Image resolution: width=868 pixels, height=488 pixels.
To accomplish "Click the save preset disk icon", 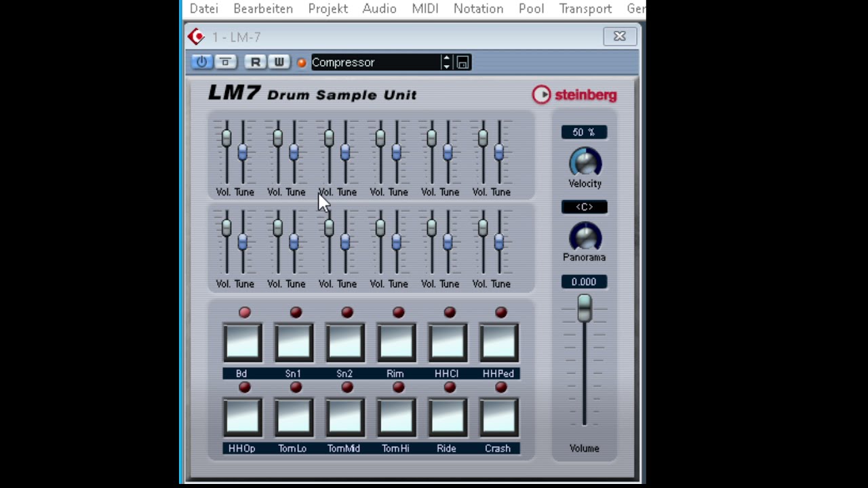I will click(462, 62).
